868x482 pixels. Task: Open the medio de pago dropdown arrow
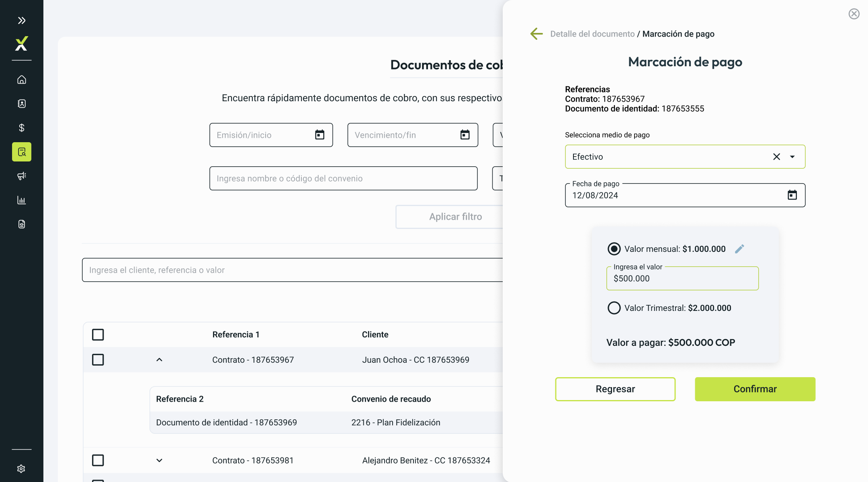pyautogui.click(x=792, y=157)
